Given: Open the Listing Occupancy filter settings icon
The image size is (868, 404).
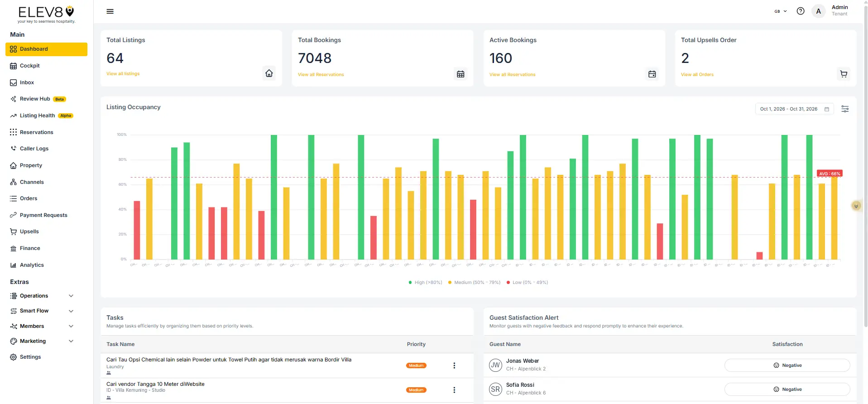Looking at the screenshot, I should click(x=845, y=109).
